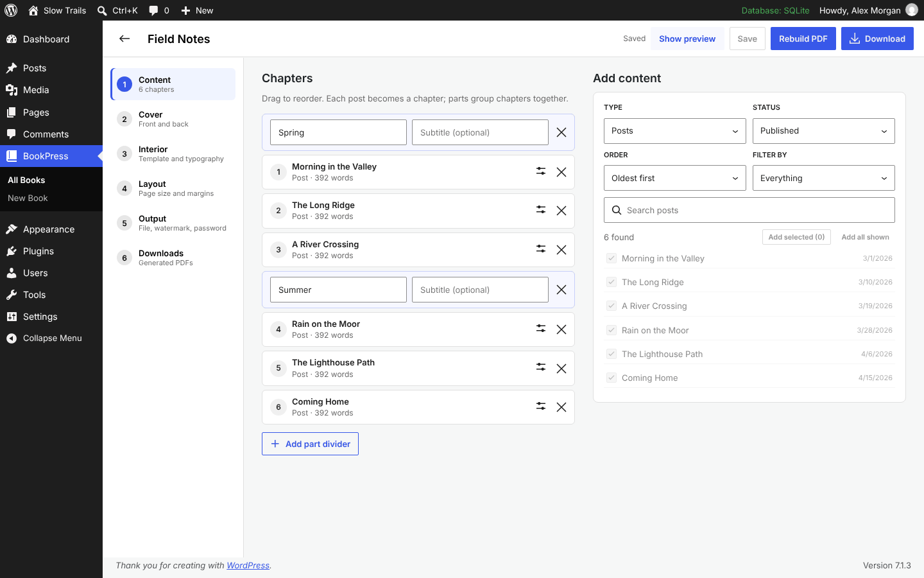Collapse the WordPress admin menu
The height and width of the screenshot is (578, 924).
coord(51,338)
